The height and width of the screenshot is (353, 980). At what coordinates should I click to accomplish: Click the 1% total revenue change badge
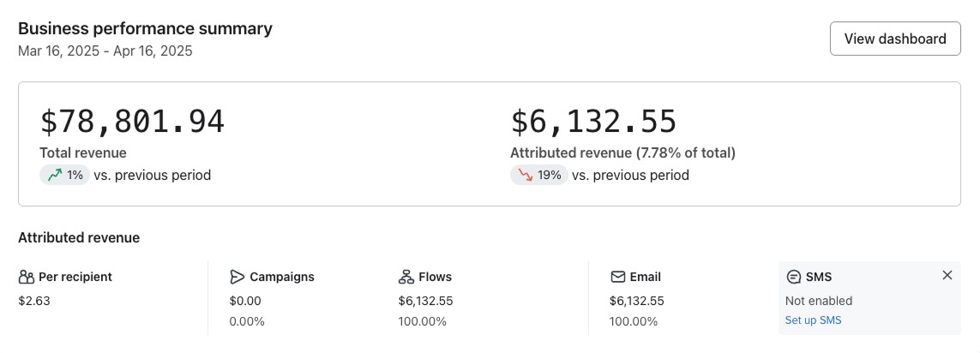click(x=65, y=175)
